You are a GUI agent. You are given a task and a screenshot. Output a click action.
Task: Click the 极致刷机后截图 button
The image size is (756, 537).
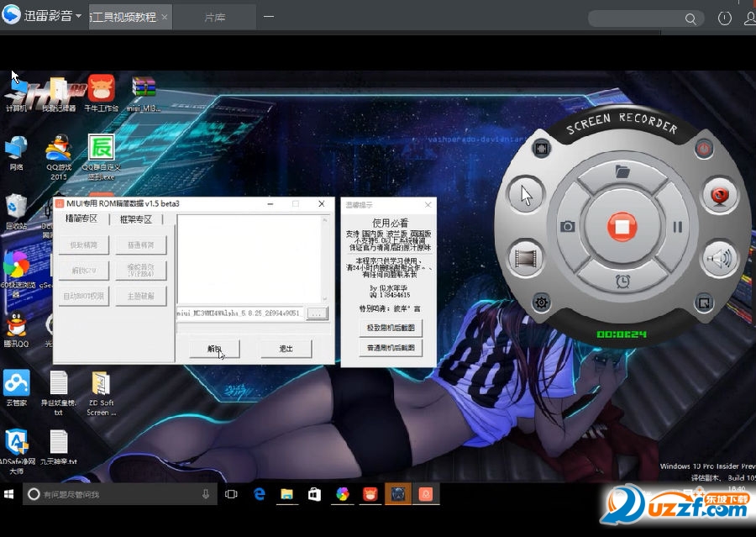pos(390,327)
